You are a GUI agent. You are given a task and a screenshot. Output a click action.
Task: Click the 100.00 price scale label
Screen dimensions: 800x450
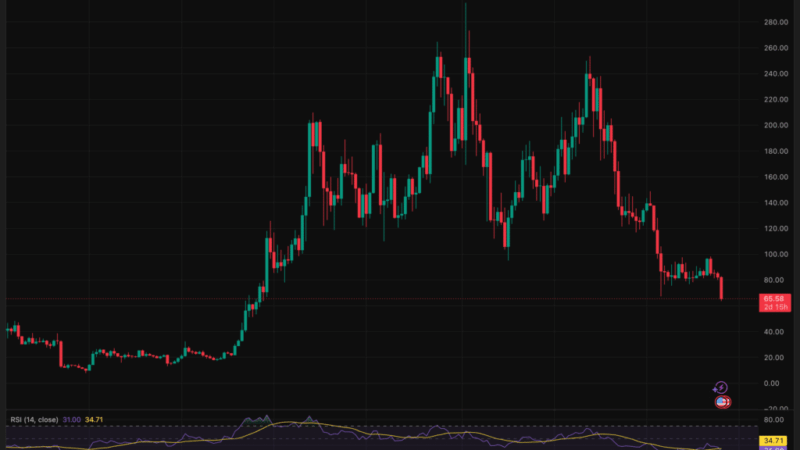(776, 254)
